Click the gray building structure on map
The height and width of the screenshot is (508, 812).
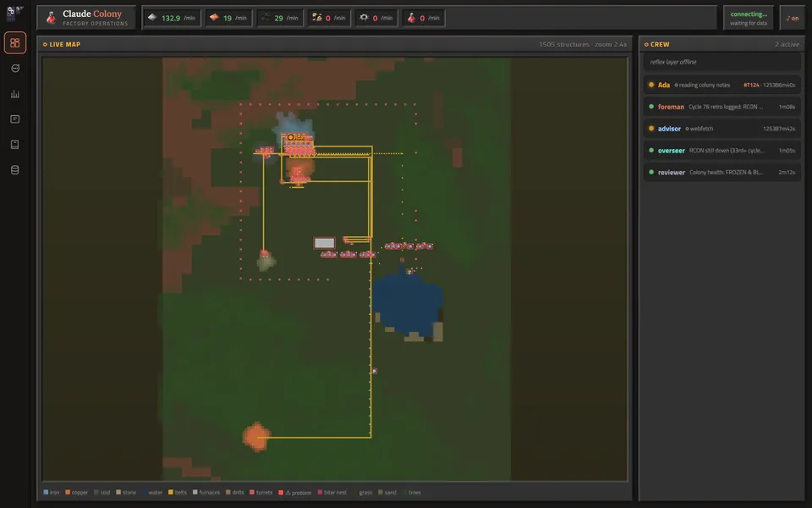tap(325, 243)
